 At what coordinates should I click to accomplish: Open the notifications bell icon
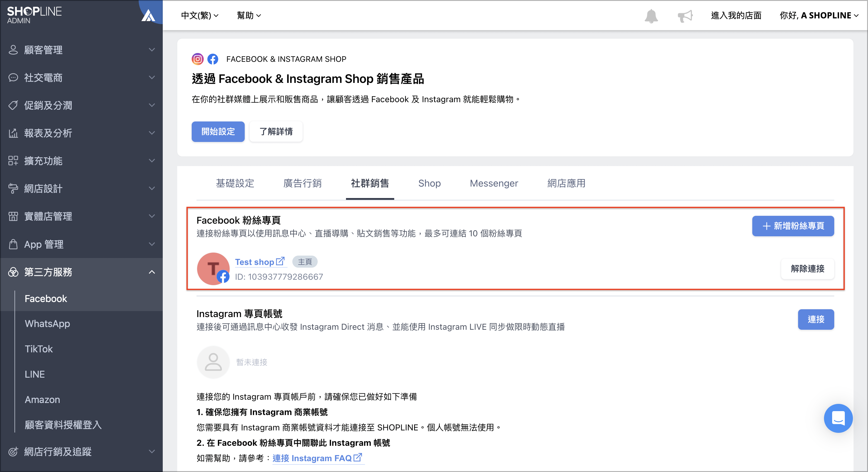point(651,16)
